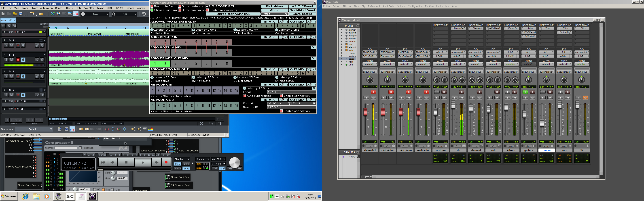
Task: Click the Local IP 127.0.0.1 field
Action: [292, 92]
